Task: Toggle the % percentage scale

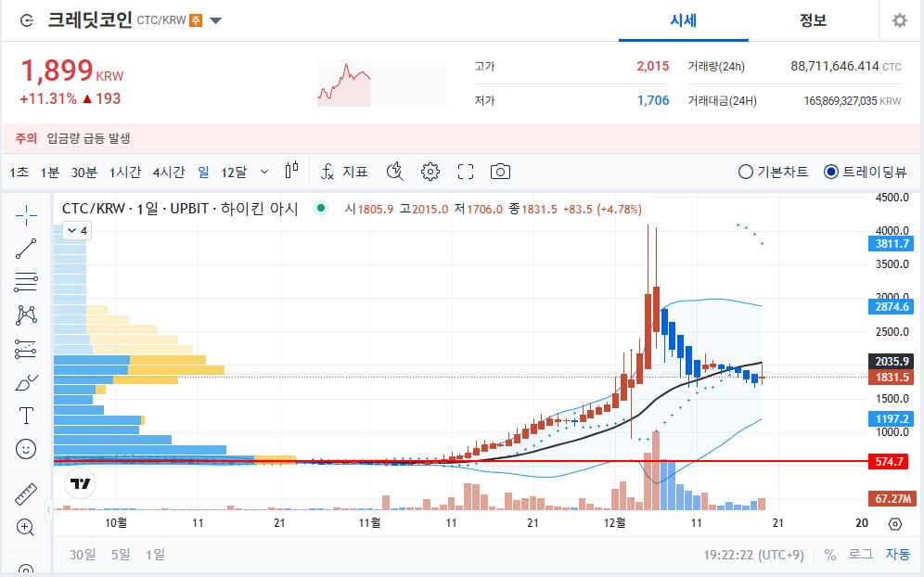Action: (829, 555)
